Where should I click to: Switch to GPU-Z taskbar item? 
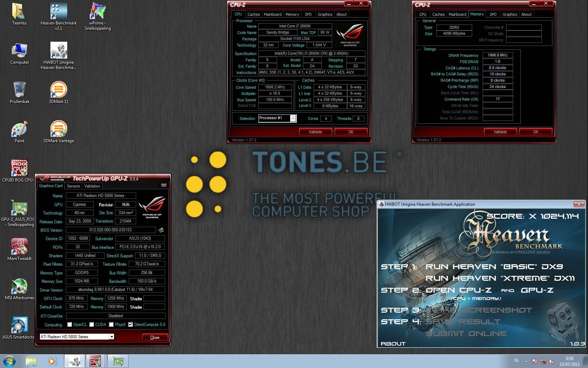point(118,361)
